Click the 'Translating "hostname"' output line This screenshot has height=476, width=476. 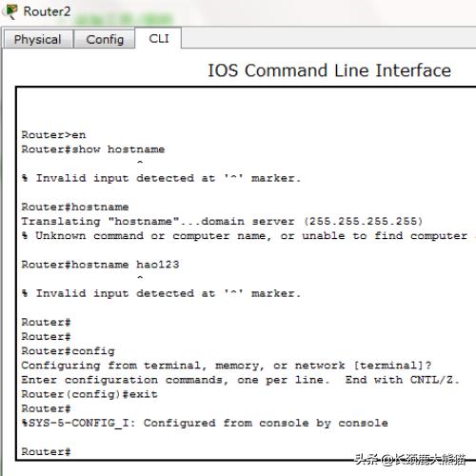point(222,221)
